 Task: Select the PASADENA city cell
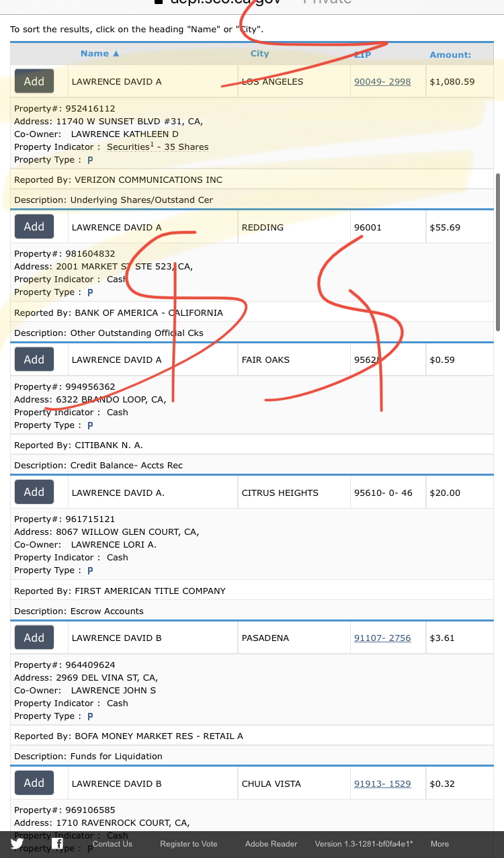tap(294, 638)
